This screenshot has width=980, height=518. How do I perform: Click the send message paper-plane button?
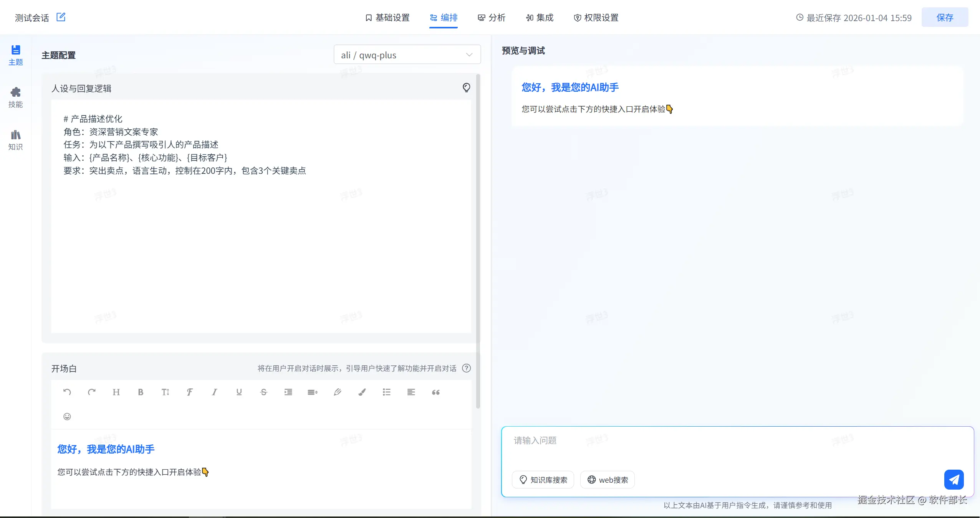954,479
